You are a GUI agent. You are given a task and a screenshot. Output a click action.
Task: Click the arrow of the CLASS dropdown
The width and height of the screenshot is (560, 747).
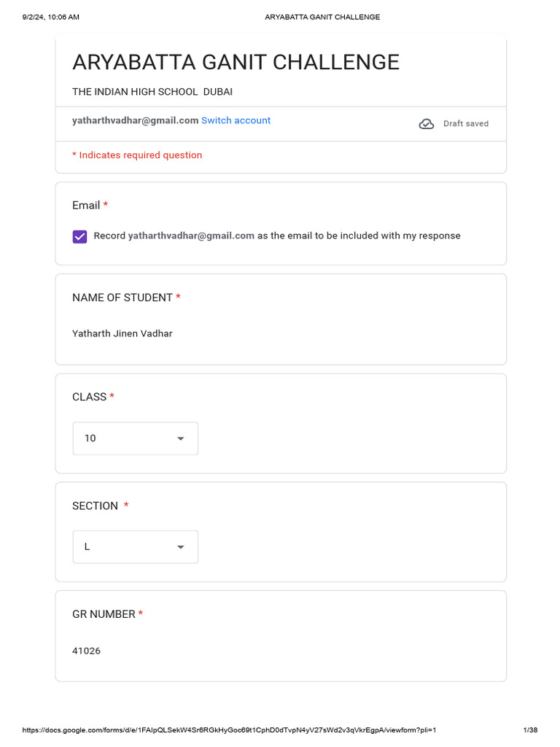(181, 439)
